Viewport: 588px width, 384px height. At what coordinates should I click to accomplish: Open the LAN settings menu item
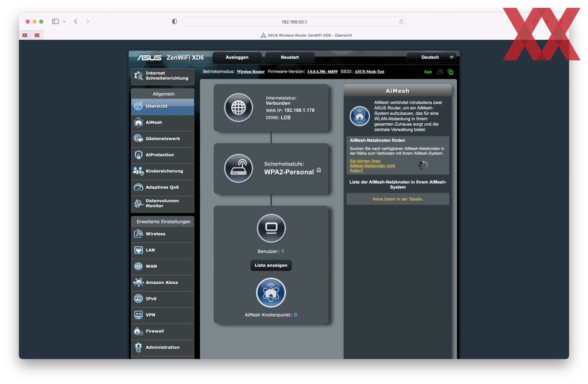click(163, 250)
